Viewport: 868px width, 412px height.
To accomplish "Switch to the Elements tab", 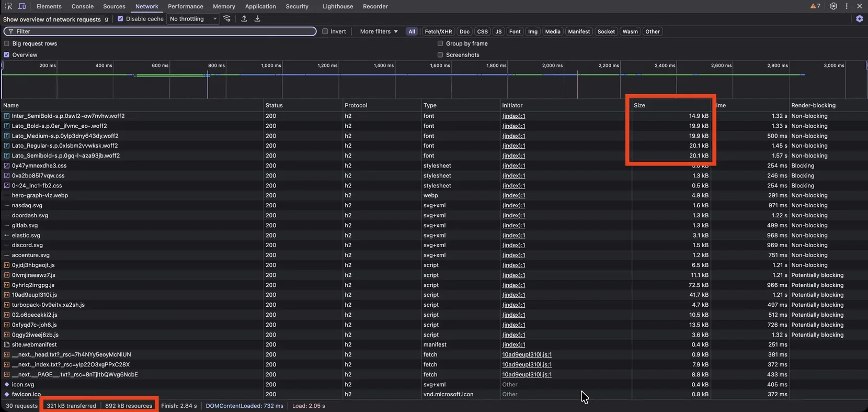I will click(x=49, y=6).
